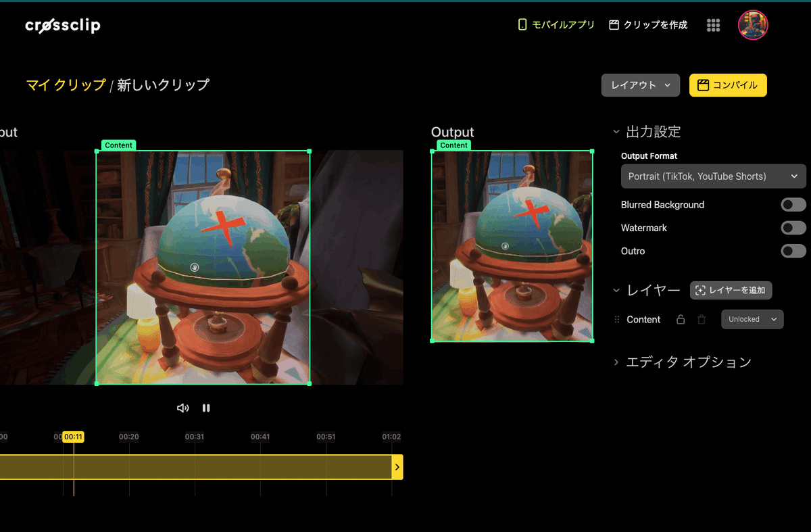Click the Output preview thumbnail
Image resolution: width=811 pixels, height=532 pixels.
tap(512, 246)
